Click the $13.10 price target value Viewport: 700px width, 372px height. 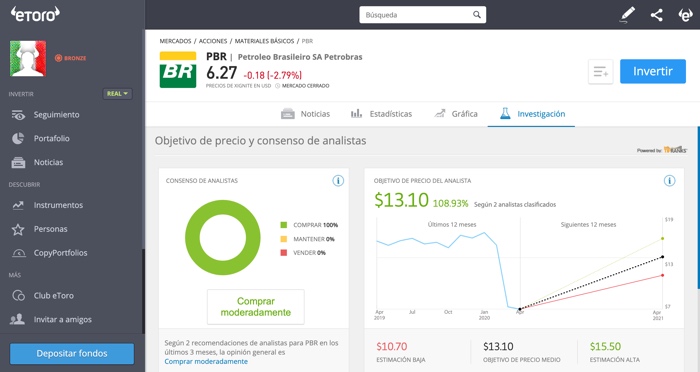401,200
